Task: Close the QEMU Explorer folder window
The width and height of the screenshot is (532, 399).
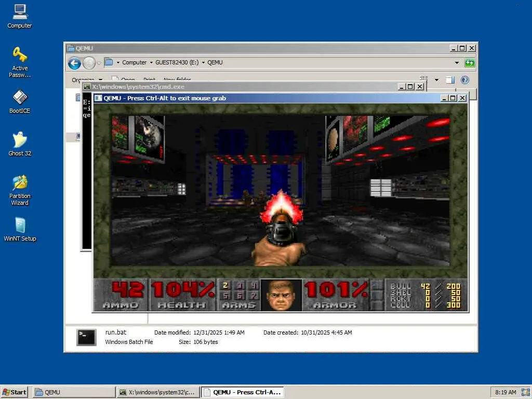Action: point(472,48)
